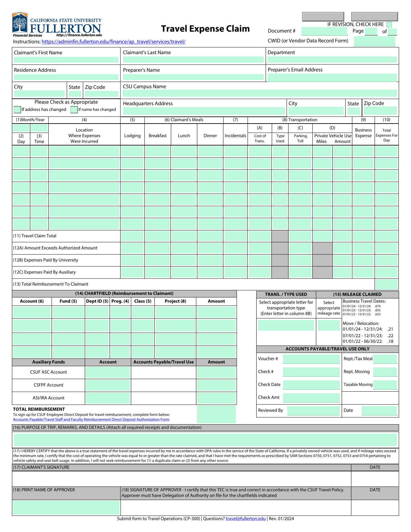This screenshot has width=411, height=532.
Task: Click the Voucher # field
Action: click(311, 359)
